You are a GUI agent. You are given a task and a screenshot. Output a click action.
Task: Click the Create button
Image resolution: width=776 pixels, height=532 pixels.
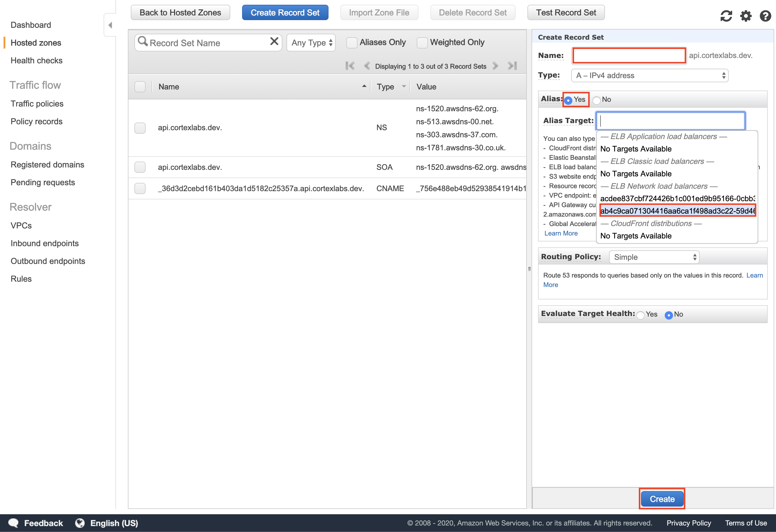(662, 499)
